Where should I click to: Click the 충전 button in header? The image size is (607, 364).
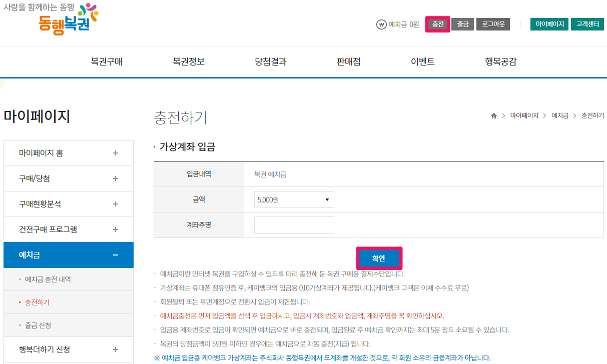click(438, 24)
